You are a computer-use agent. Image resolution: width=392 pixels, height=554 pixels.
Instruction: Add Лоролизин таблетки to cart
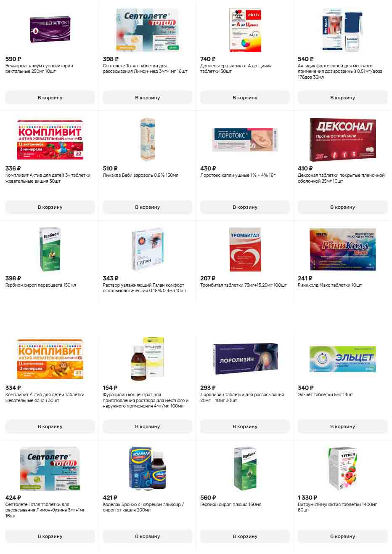245,426
